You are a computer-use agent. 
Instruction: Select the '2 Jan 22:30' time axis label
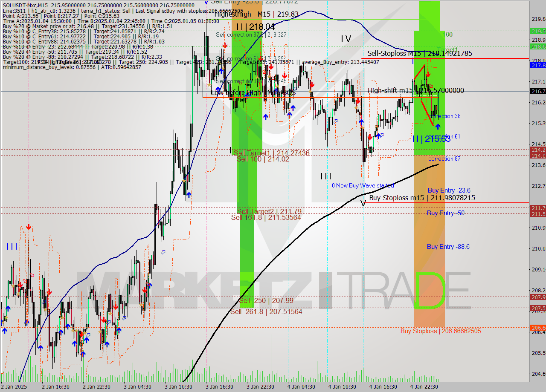coord(96,387)
